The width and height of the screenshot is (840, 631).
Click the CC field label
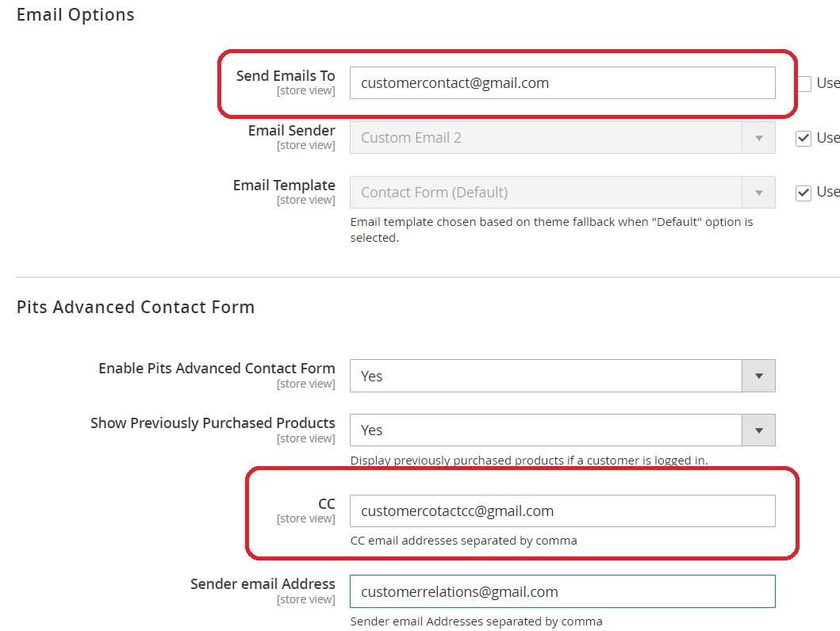coord(326,504)
